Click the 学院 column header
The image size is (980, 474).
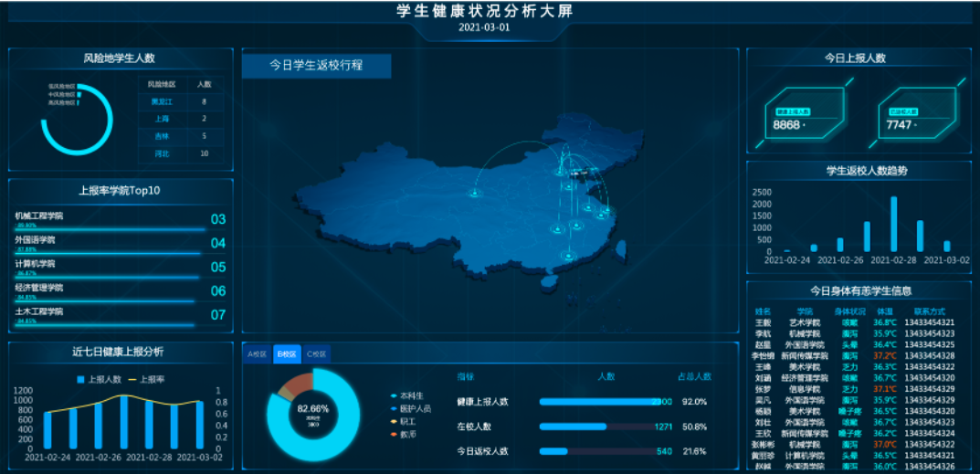(x=805, y=311)
